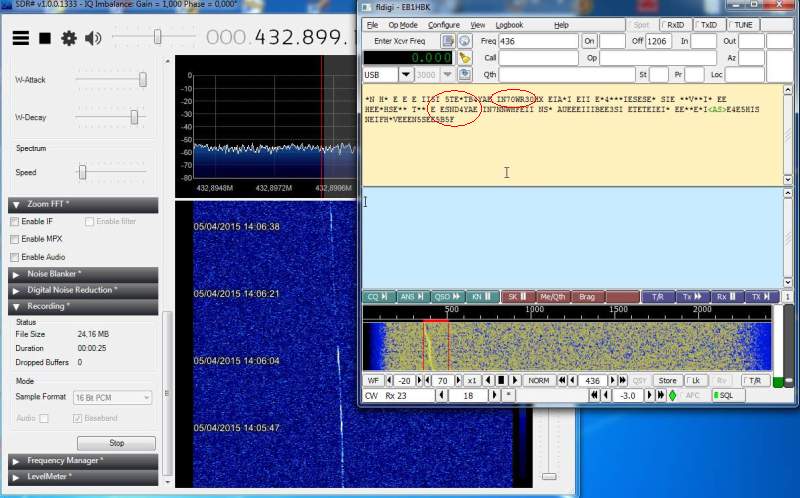The height and width of the screenshot is (498, 800).
Task: Check the Enable MPX option
Action: pos(14,239)
